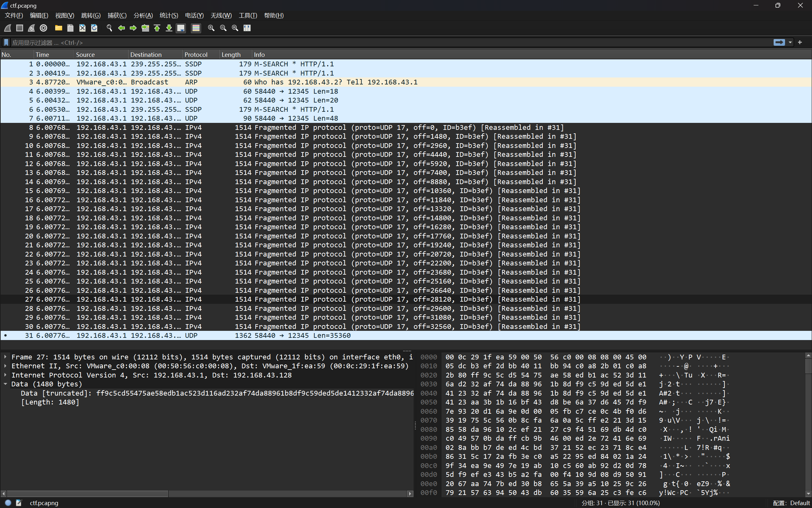812x508 pixels.
Task: Go to a specified packet
Action: click(145, 28)
